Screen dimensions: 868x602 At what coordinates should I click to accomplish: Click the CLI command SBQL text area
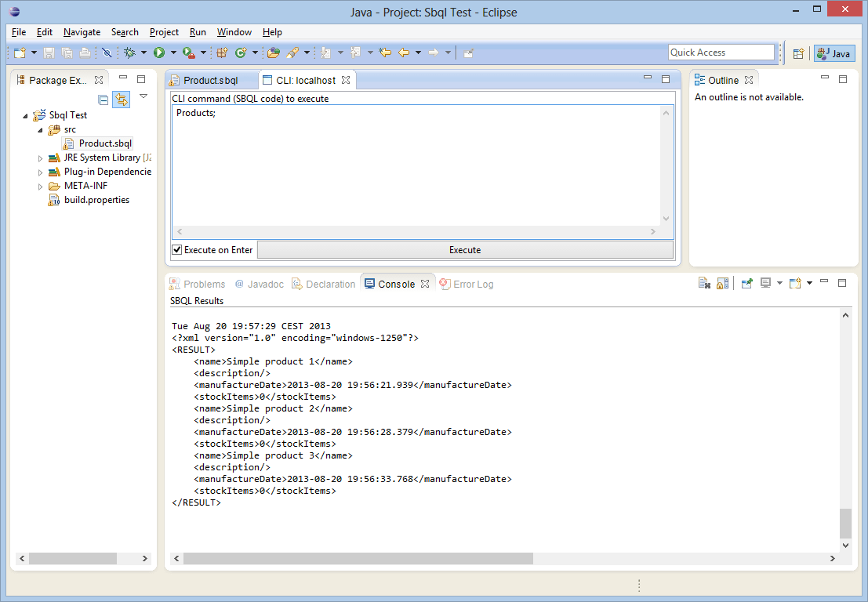pyautogui.click(x=416, y=165)
